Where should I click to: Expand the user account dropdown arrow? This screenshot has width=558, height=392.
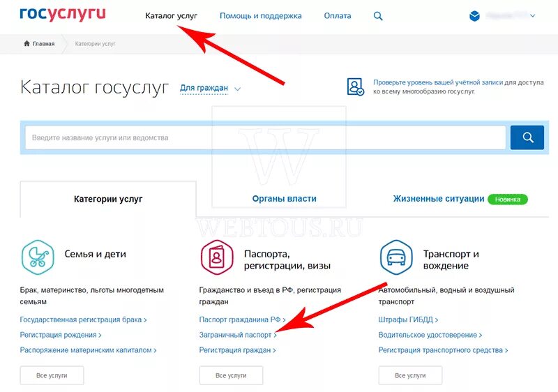coord(532,15)
